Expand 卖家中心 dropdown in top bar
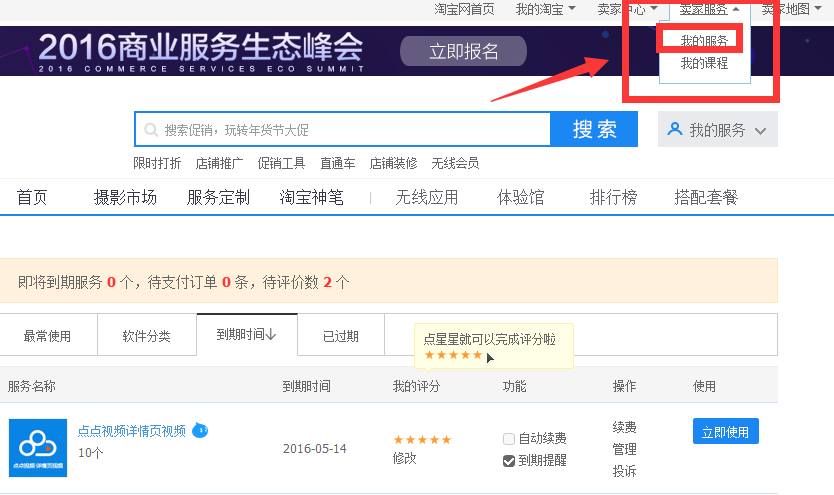Viewport: 834px width, 495px height. tap(628, 9)
